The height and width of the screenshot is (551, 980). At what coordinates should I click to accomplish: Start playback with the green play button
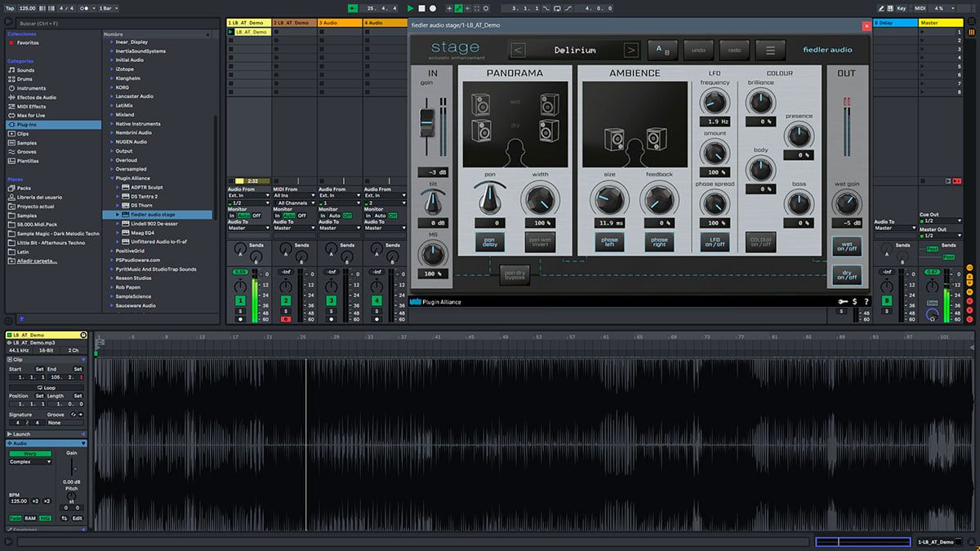(411, 7)
